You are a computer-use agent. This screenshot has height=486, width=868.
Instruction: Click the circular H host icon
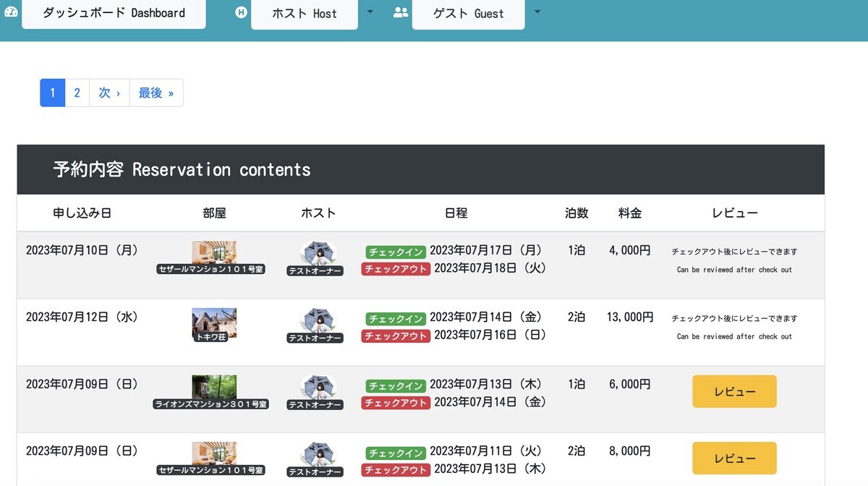pyautogui.click(x=241, y=12)
